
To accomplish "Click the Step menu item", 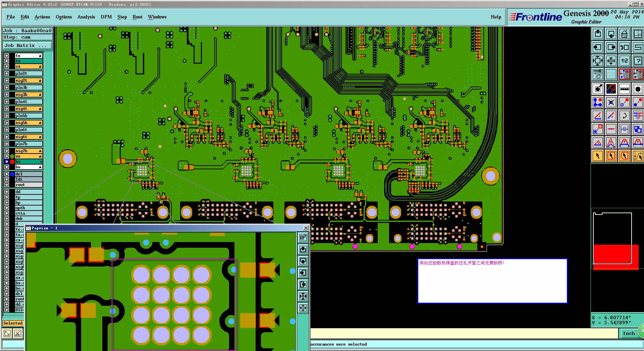I will pos(122,17).
